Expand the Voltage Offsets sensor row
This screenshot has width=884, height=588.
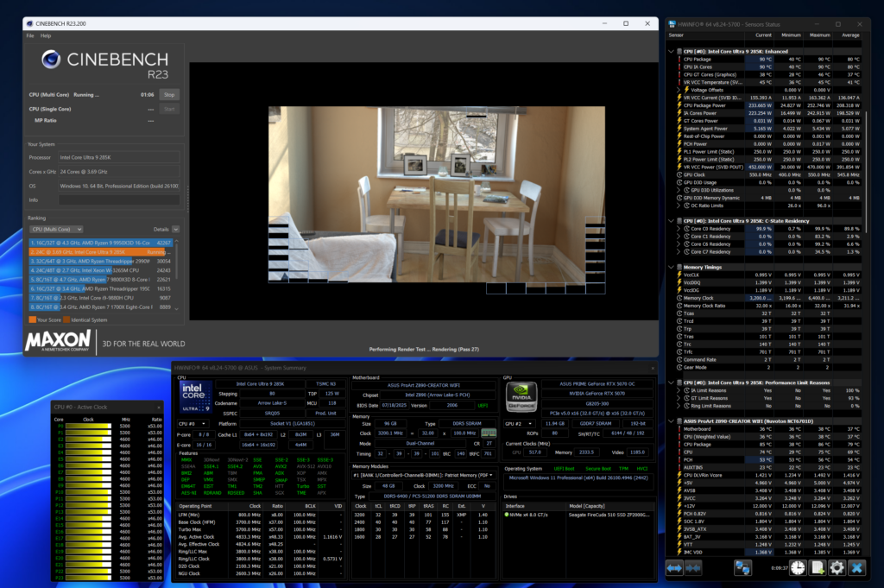(679, 90)
